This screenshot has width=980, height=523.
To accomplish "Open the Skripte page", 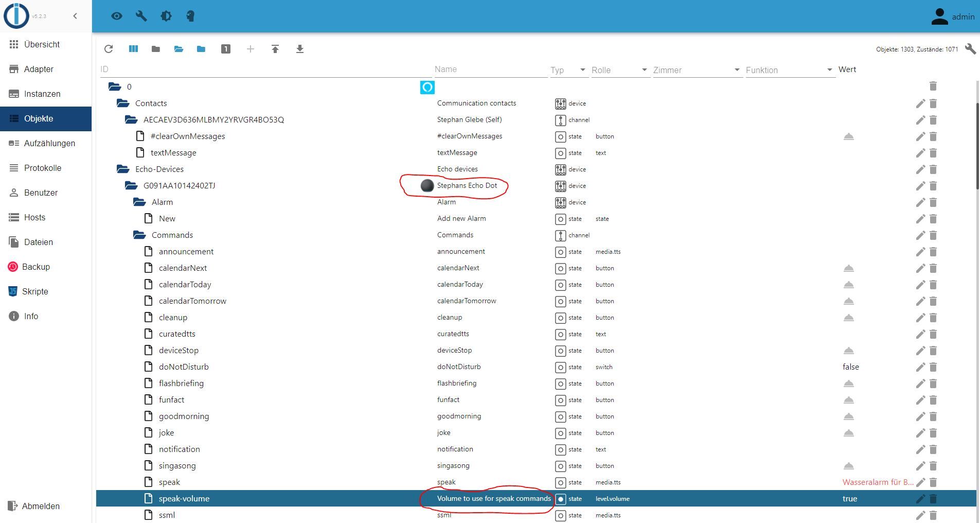I will (46, 292).
